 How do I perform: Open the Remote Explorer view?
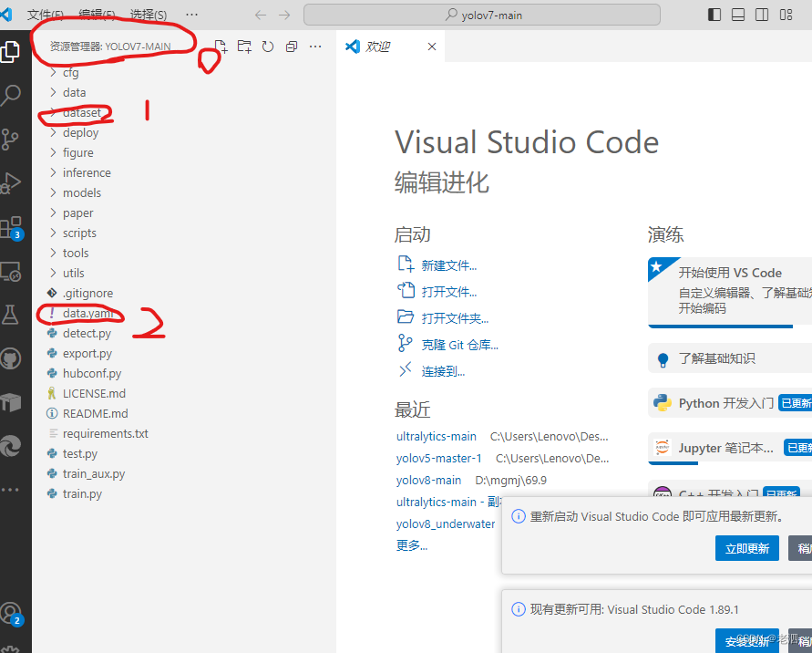pos(10,271)
